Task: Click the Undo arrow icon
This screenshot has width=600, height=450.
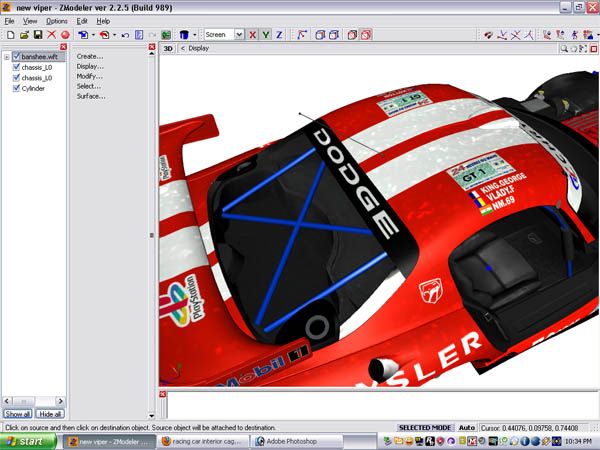Action: tap(125, 34)
